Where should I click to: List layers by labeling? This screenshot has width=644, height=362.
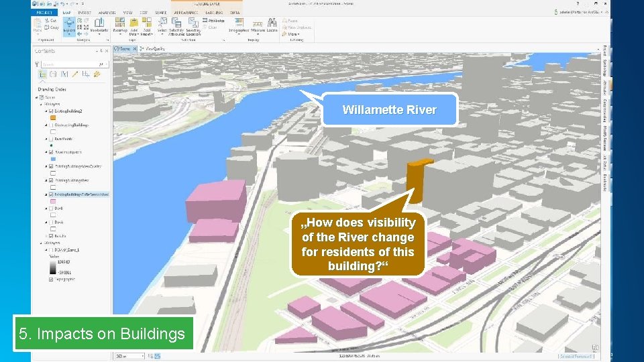(97, 74)
